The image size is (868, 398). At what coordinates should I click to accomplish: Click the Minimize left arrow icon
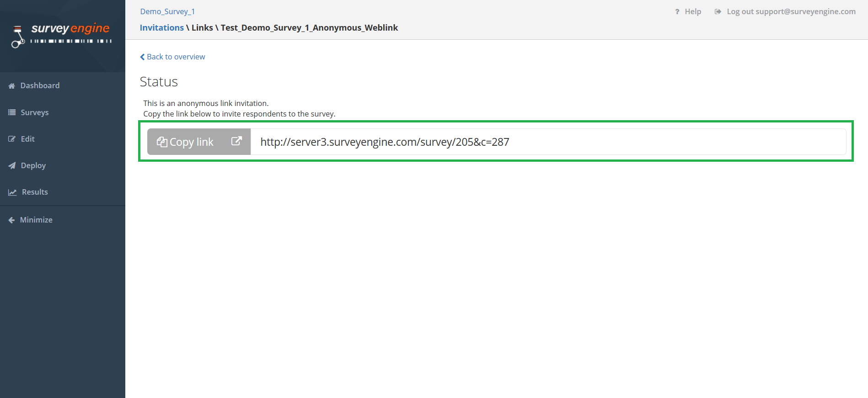12,220
